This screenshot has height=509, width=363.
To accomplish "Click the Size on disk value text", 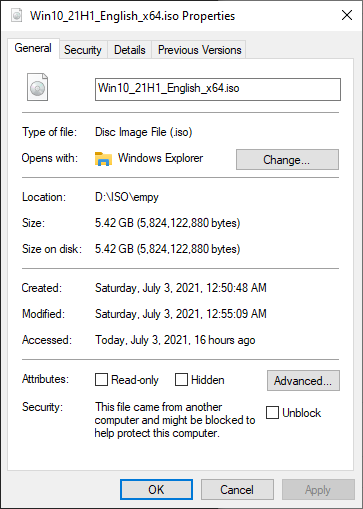I will click(167, 249).
